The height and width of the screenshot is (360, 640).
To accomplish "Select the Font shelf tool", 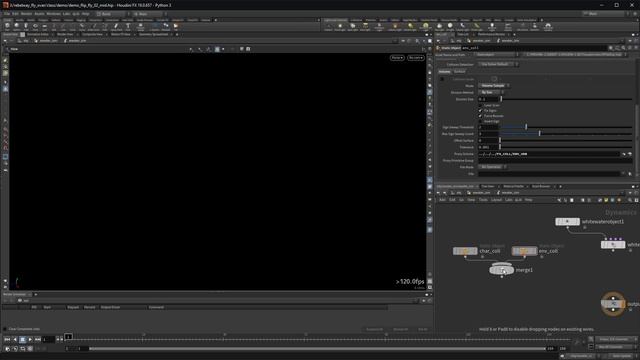I will click(128, 27).
